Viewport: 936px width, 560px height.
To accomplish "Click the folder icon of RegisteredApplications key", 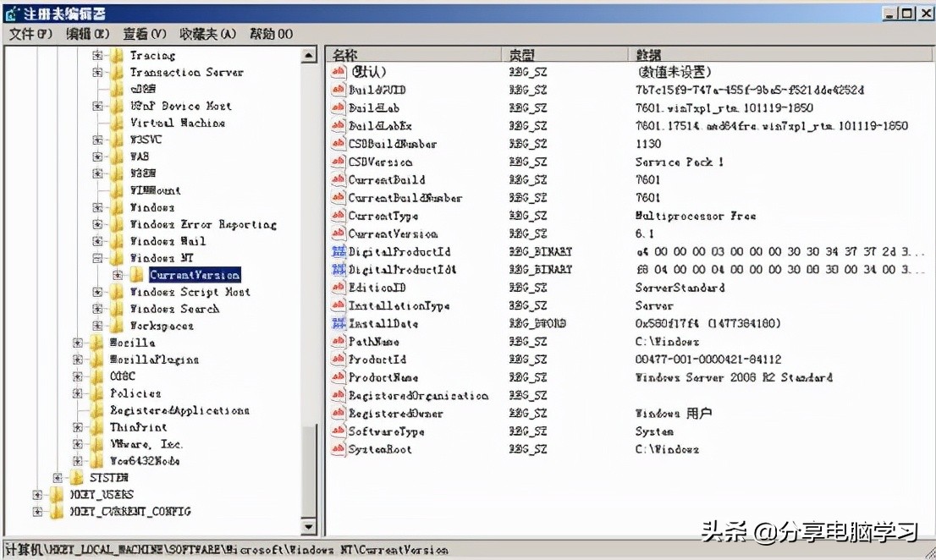I will coord(96,409).
